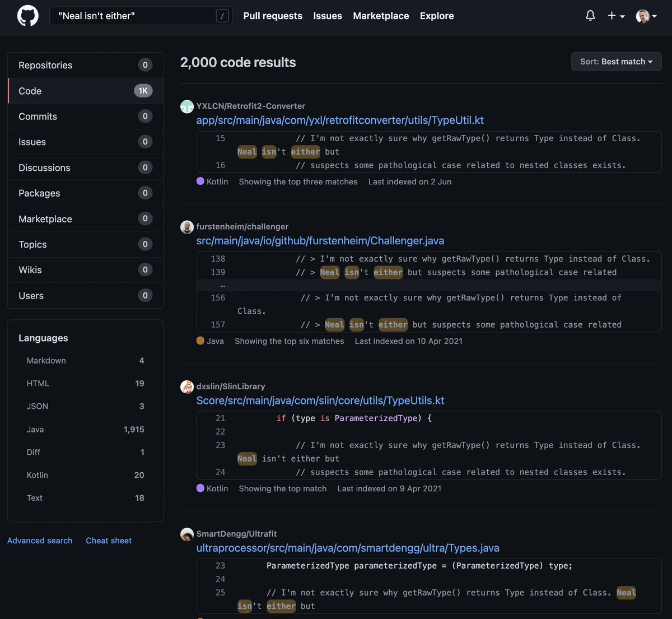Select the Repositories search filter
This screenshot has width=672, height=619.
click(x=85, y=65)
